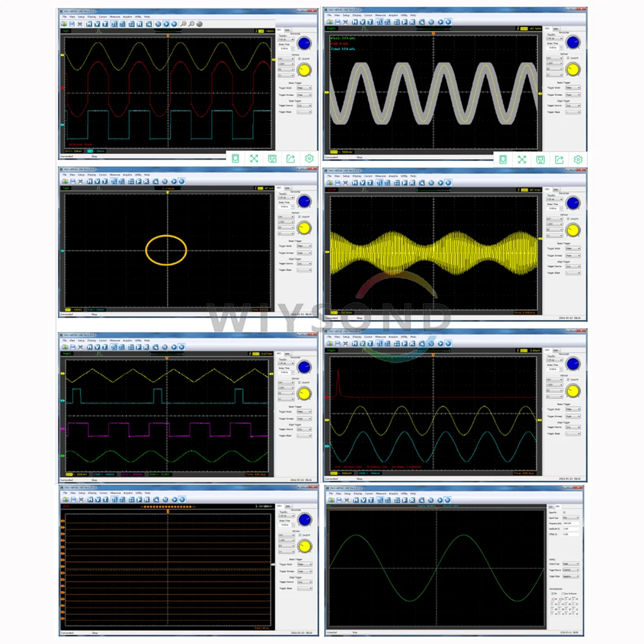Click the green share-arrow icon below the three-waveform window
Screen dimensions: 644x644
[291, 158]
